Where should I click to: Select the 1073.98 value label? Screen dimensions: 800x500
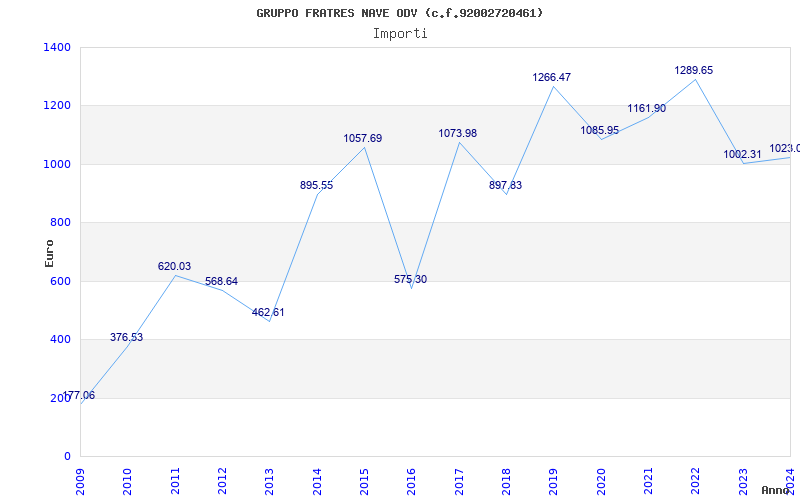coord(458,133)
